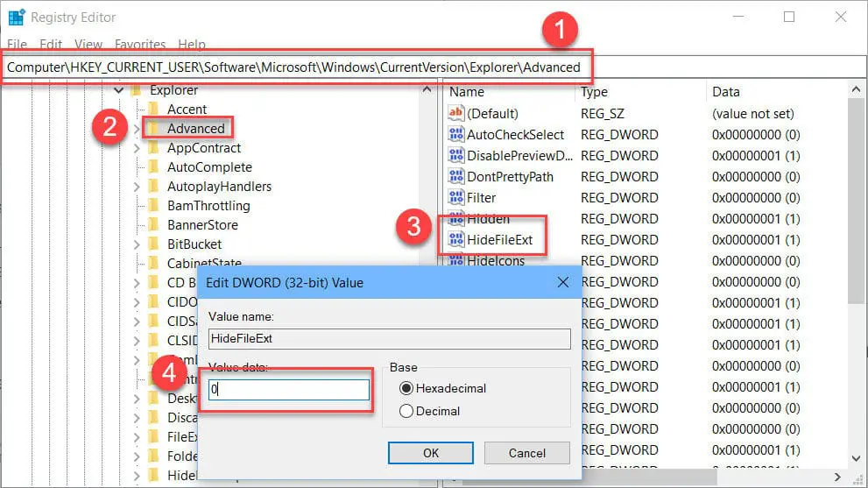Click the Value data input field

tap(289, 389)
